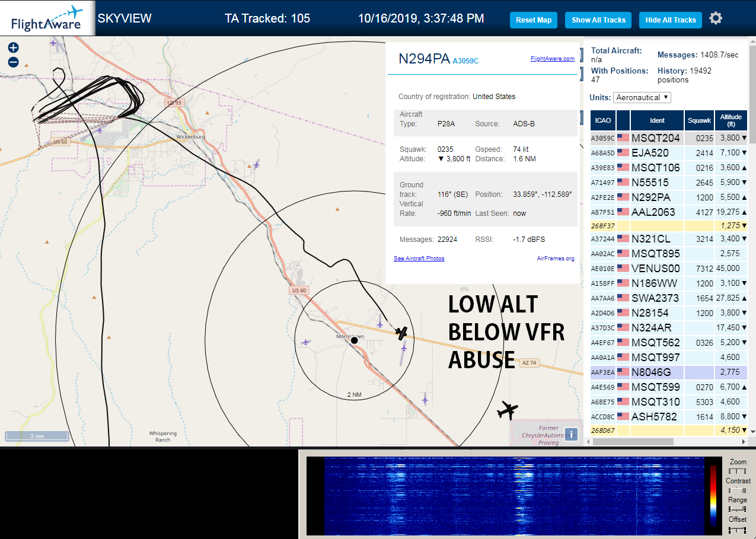
Task: Click the Wickenburg label on the map
Action: (x=190, y=136)
